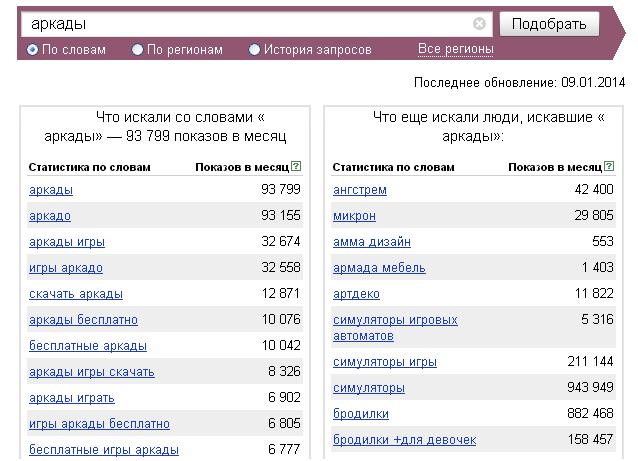
Task: Open the 'артдеко' related query link
Action: tap(356, 294)
